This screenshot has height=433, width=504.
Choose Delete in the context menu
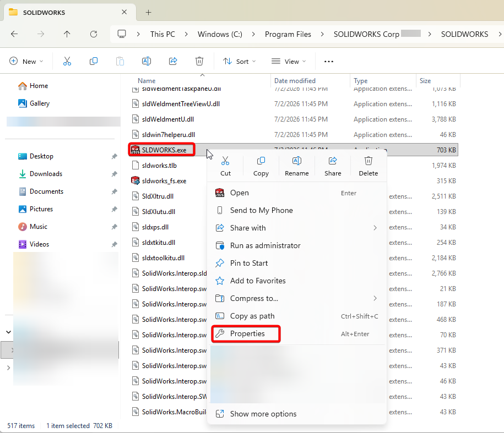coord(368,166)
